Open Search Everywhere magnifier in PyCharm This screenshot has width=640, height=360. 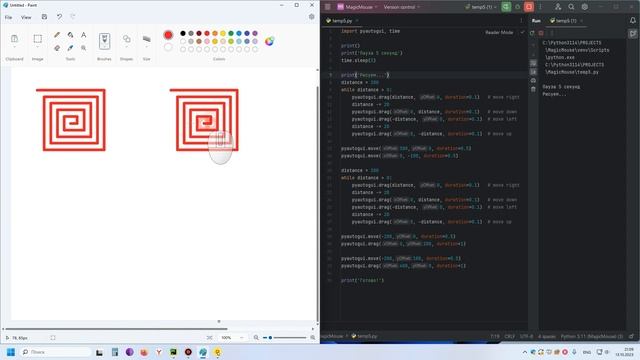pyautogui.click(x=571, y=7)
